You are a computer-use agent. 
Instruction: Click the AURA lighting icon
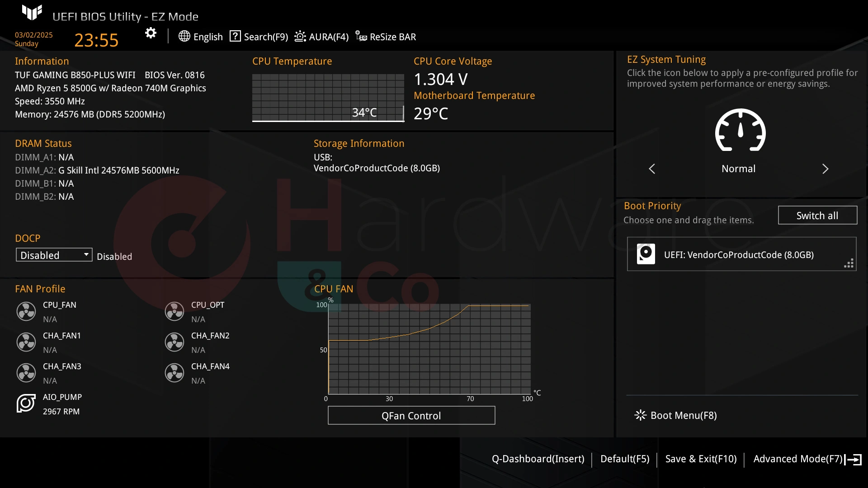coord(300,36)
